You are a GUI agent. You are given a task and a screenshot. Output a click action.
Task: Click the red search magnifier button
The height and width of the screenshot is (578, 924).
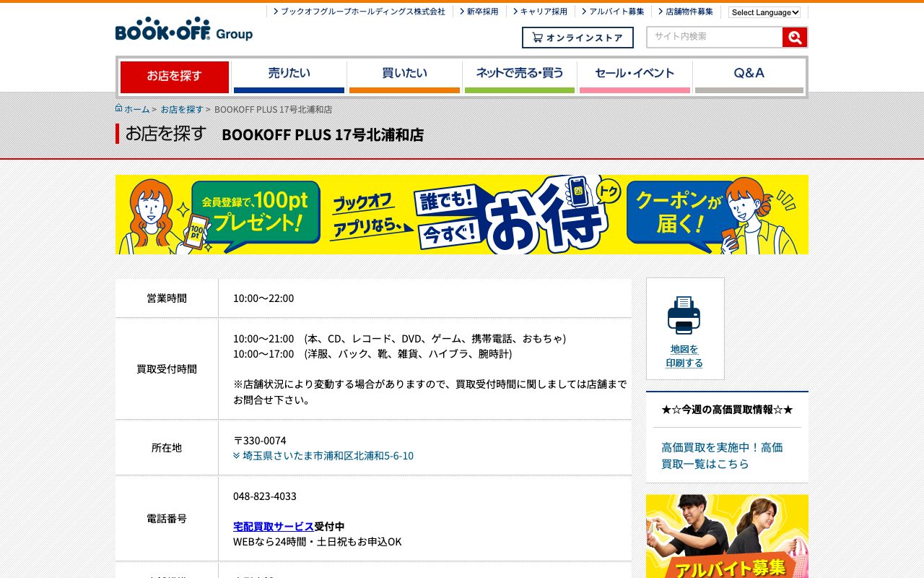pyautogui.click(x=795, y=38)
